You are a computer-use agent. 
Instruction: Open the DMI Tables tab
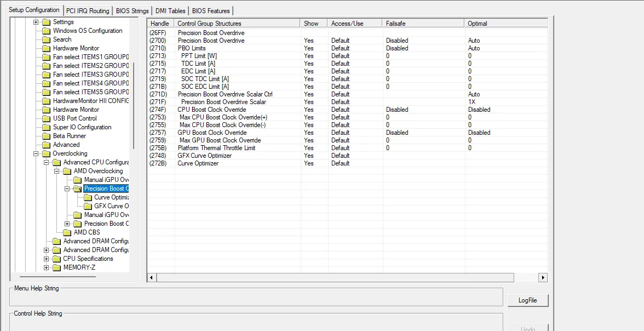pos(170,11)
